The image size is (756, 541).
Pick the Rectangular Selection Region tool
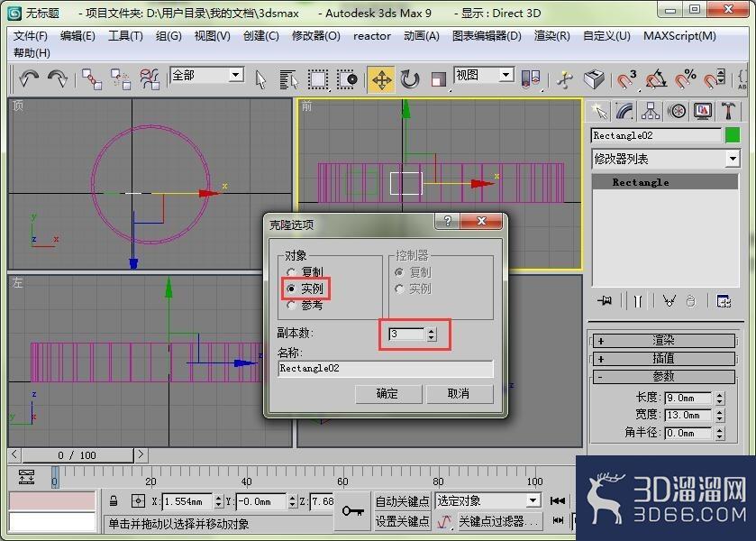318,79
